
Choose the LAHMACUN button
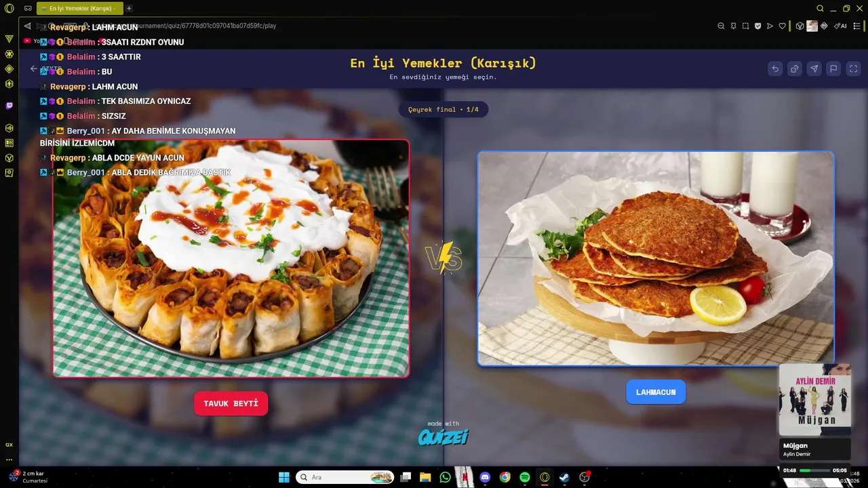point(656,392)
